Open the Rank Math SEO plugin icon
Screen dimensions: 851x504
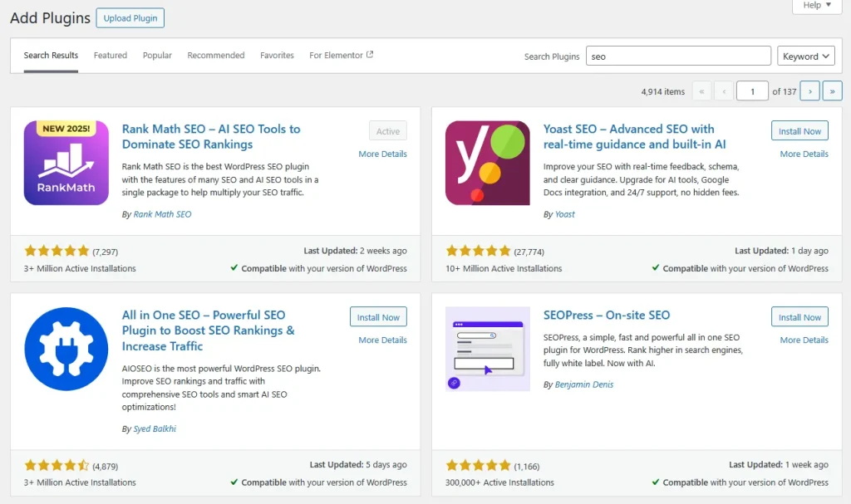pos(66,163)
